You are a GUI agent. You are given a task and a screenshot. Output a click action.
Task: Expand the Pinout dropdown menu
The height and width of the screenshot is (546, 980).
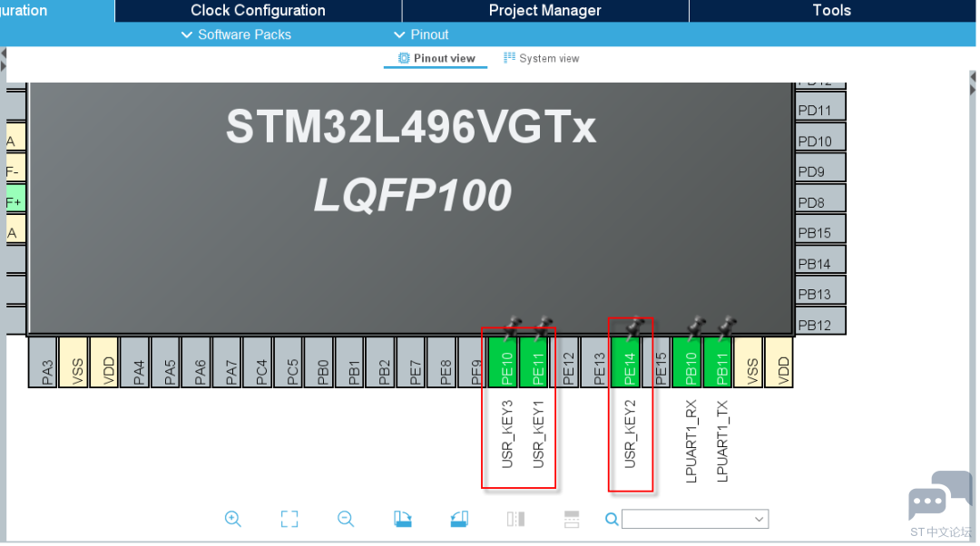421,34
